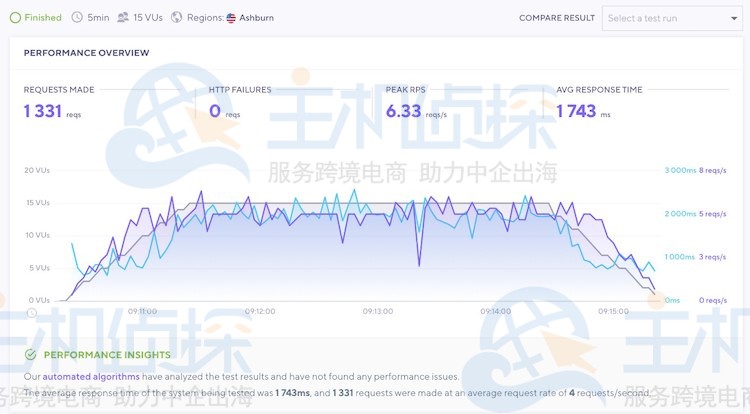Click the 0ms axis label
Screen dimensions: 750x414
672,300
